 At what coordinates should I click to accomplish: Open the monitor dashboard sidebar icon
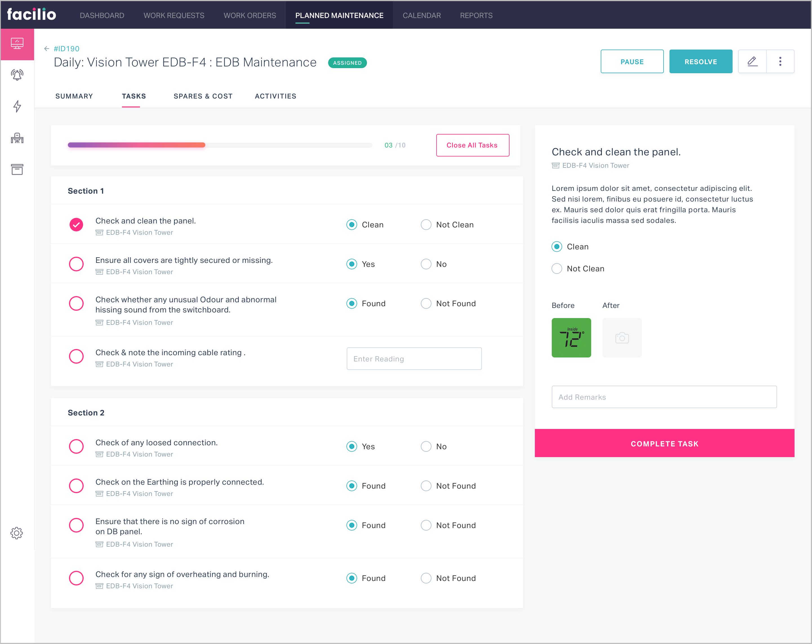(17, 44)
